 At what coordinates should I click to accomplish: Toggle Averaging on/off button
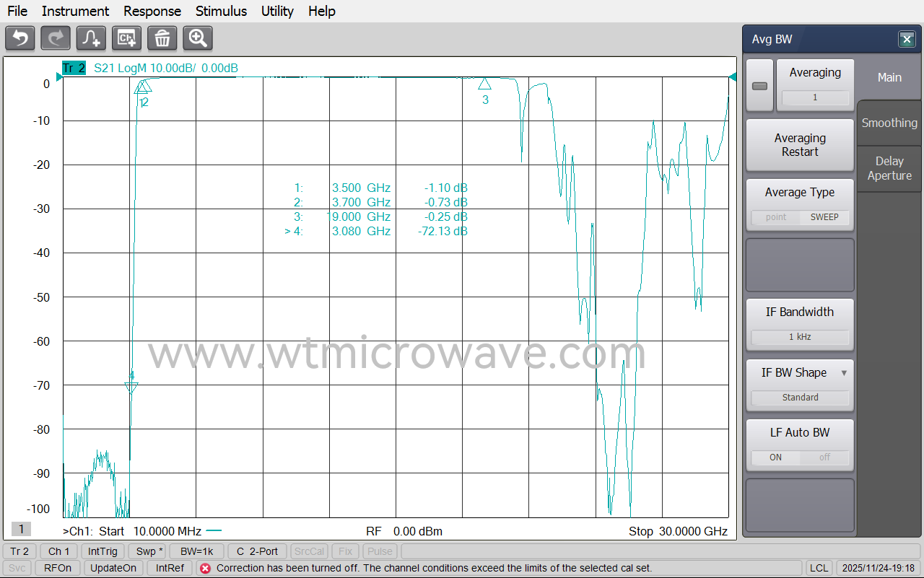tap(759, 86)
